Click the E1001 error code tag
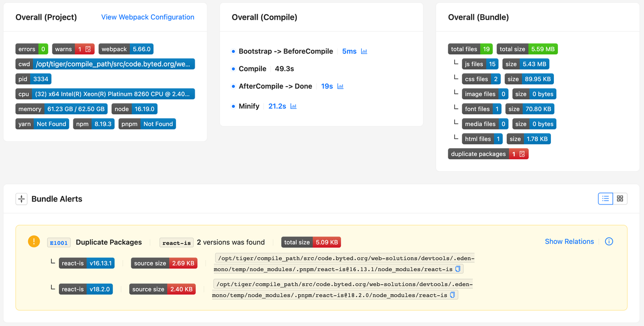 pyautogui.click(x=59, y=242)
